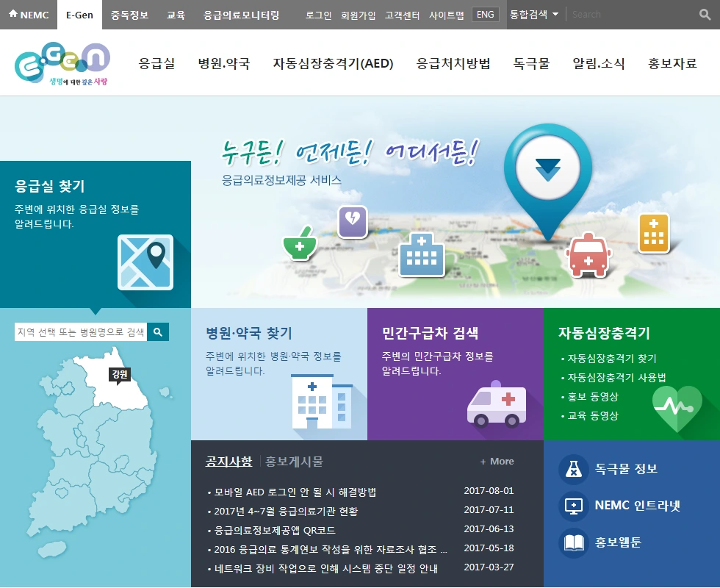720x588 pixels.
Task: Click the E-Gen logo
Action: [62, 63]
